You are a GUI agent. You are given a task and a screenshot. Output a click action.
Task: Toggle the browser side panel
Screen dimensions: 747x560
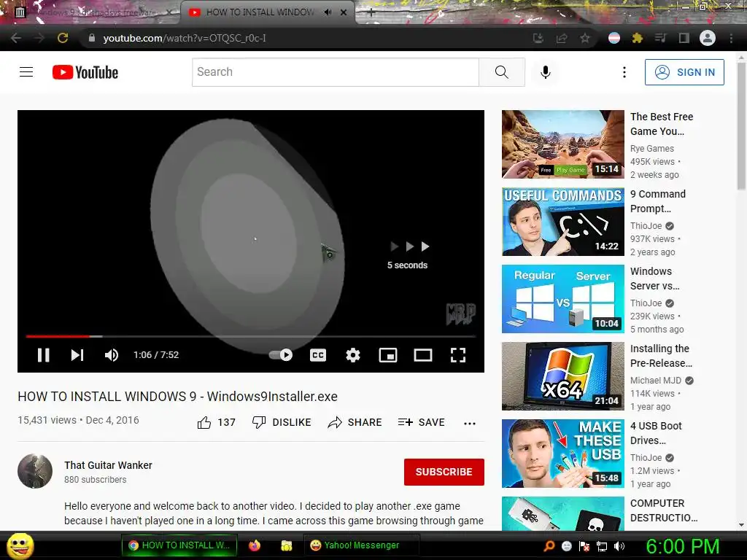(x=684, y=38)
